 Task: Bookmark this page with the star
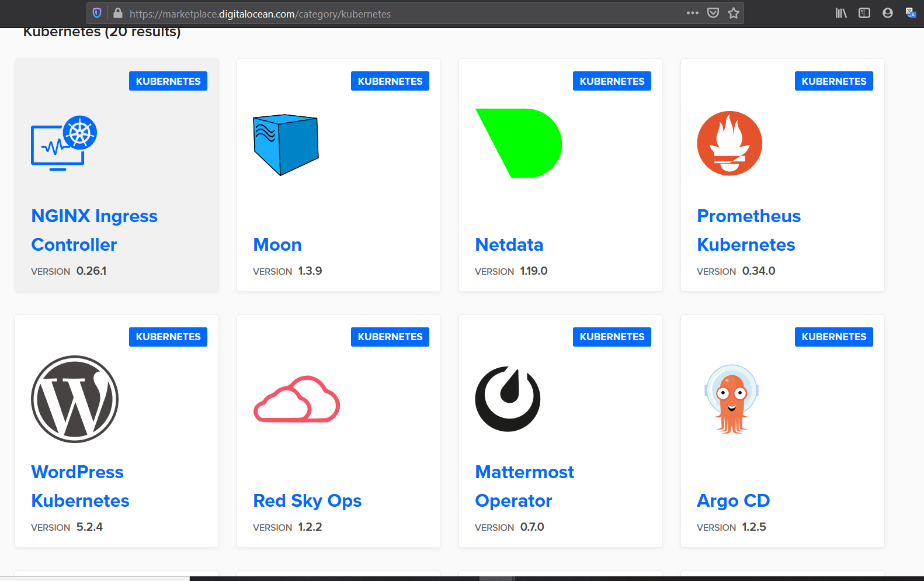click(734, 13)
